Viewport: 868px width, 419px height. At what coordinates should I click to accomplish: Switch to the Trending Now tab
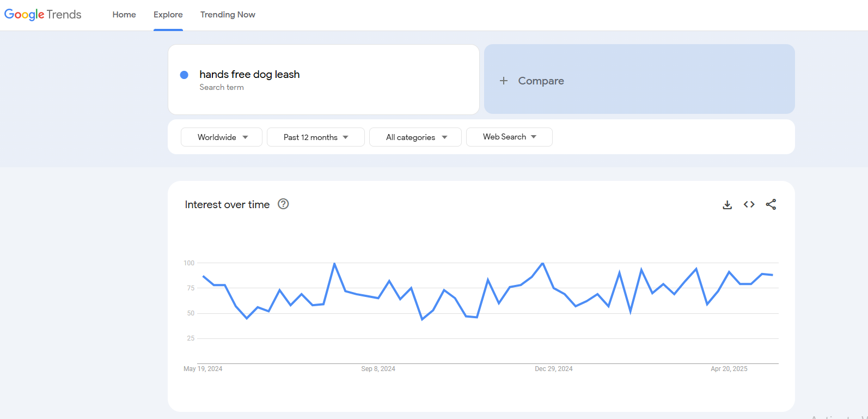[228, 15]
